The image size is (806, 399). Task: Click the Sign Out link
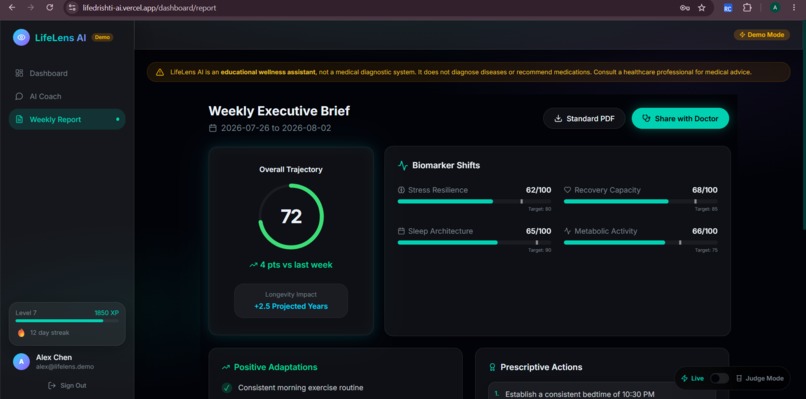pos(67,385)
